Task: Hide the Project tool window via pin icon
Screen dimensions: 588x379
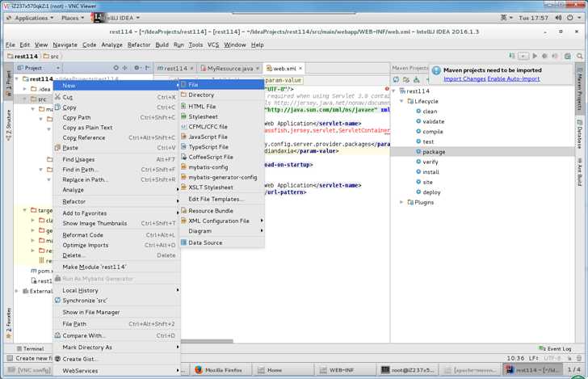Action: 147,68
